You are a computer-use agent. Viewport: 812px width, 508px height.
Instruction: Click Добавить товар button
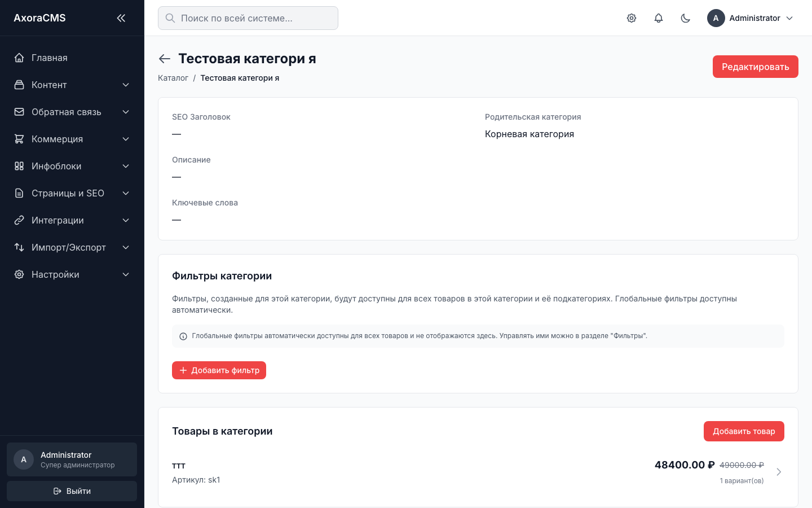click(x=744, y=431)
